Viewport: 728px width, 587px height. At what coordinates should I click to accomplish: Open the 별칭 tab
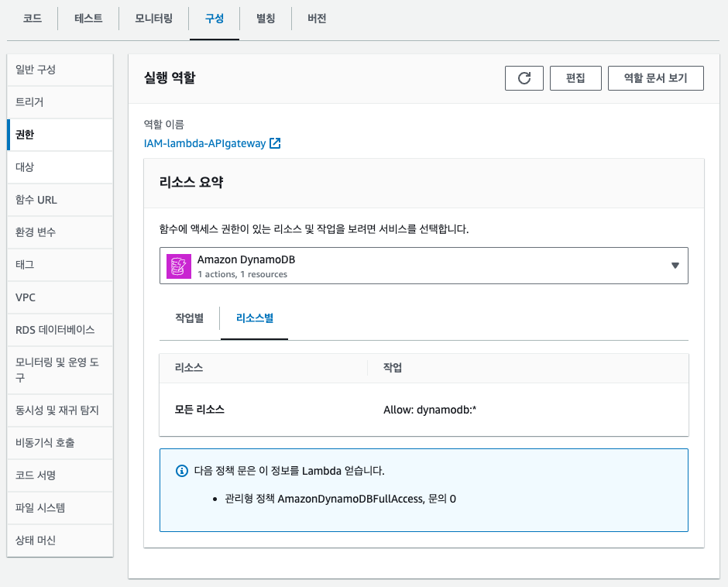point(266,19)
